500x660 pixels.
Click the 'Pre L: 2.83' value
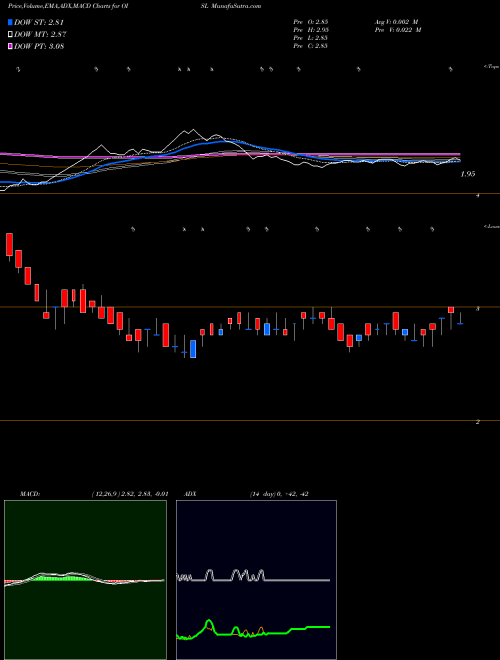(x=311, y=38)
